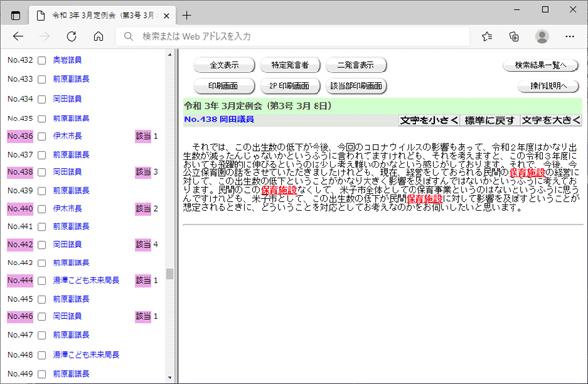The image size is (588, 384).
Task: Tick checkbox for No.436
Action: (42, 136)
